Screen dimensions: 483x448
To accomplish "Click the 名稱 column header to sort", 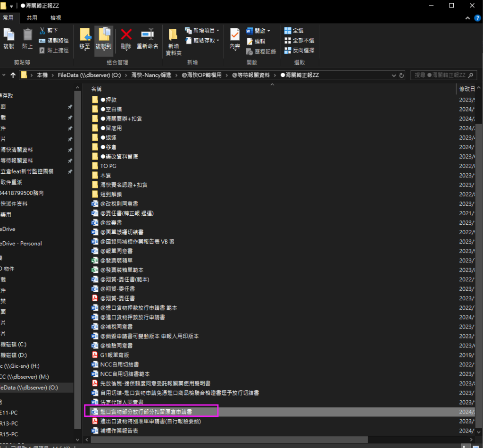I will tap(96, 89).
